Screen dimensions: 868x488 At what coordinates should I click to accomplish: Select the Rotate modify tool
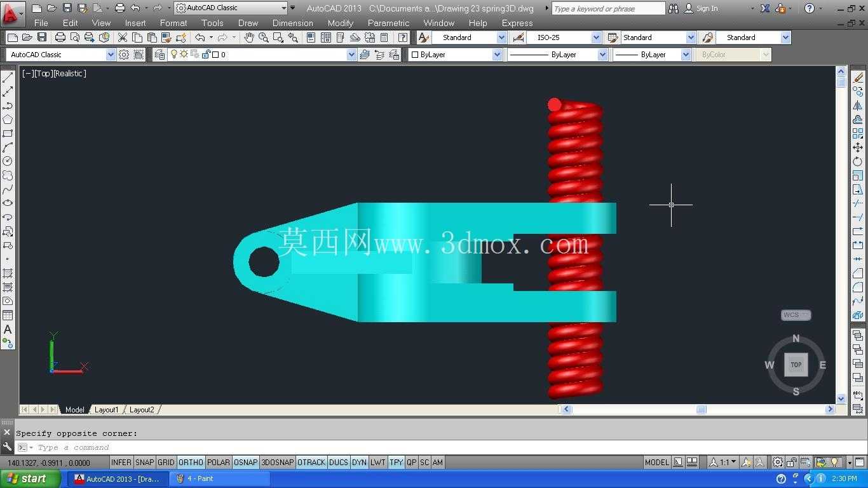858,161
